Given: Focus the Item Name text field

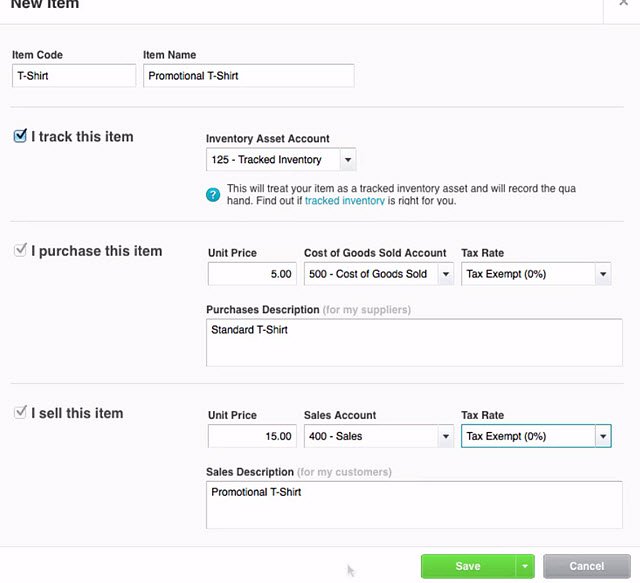Looking at the screenshot, I should (248, 76).
